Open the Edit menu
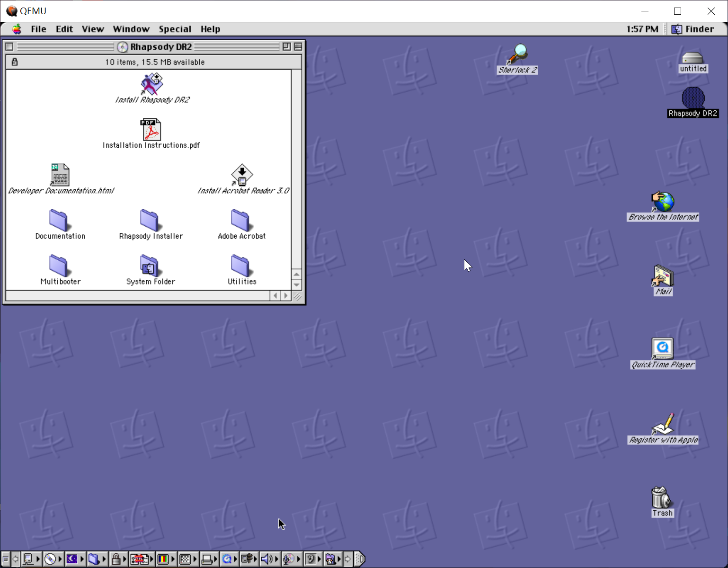The image size is (728, 568). [64, 29]
